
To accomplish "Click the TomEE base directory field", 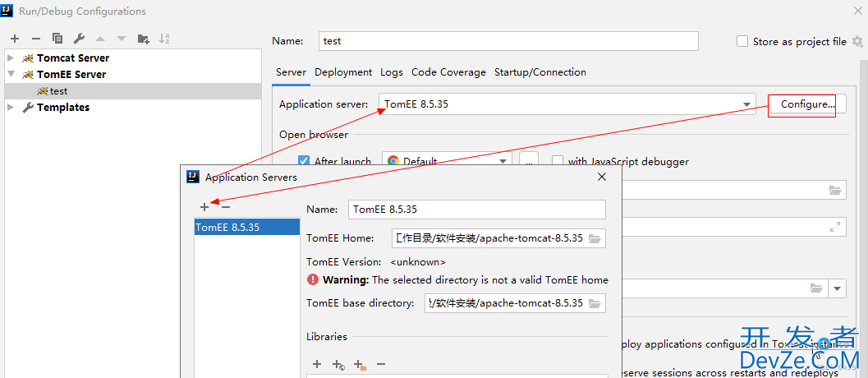I will point(505,303).
